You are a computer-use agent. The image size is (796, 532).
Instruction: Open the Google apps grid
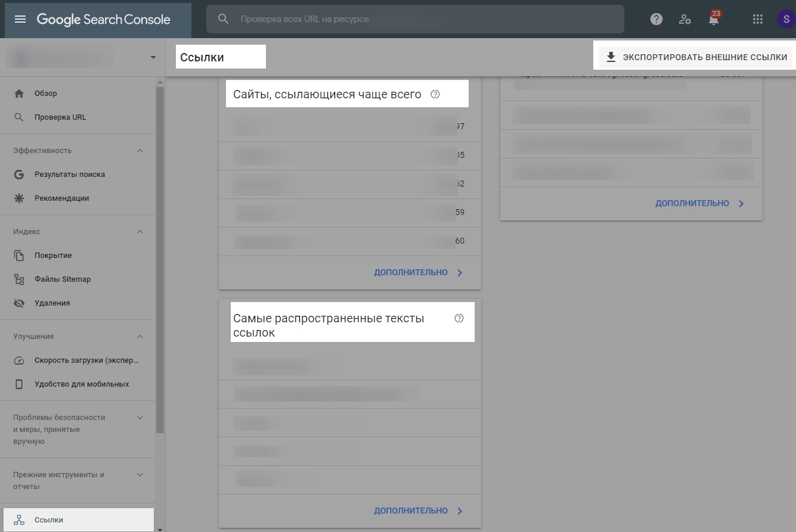[758, 19]
